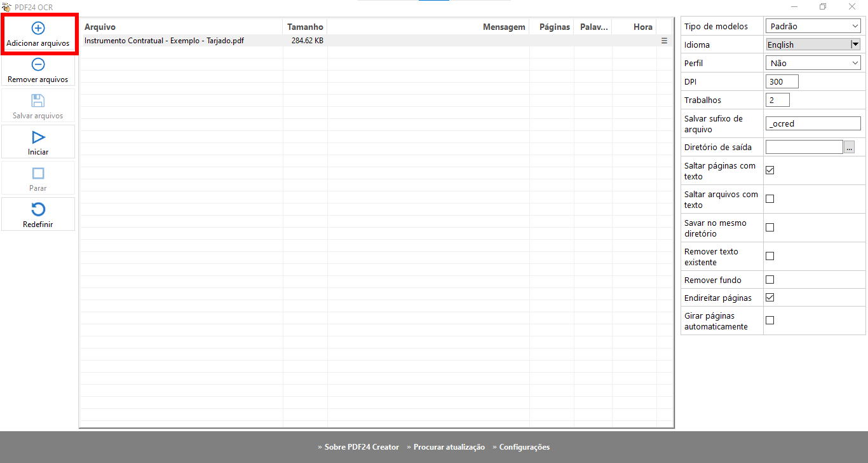Click the PDF24 OCR app logo icon
868x463 pixels.
[x=6, y=7]
